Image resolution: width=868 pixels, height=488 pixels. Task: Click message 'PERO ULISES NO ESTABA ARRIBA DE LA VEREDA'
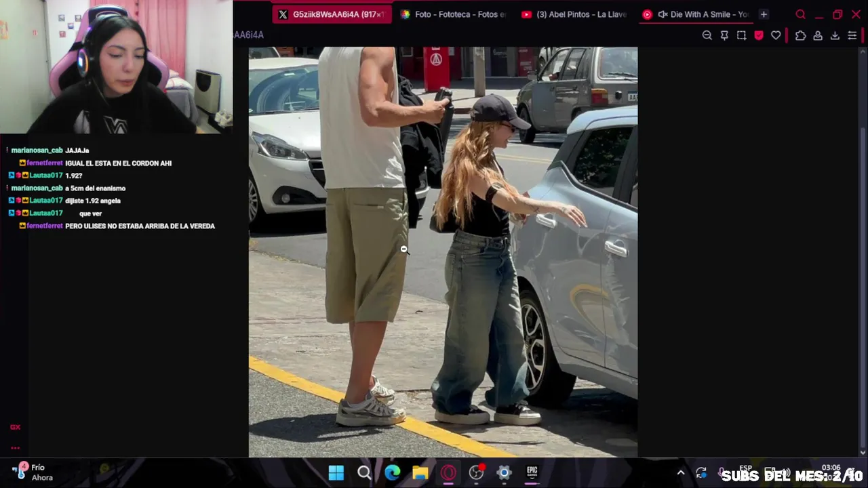[x=140, y=226]
